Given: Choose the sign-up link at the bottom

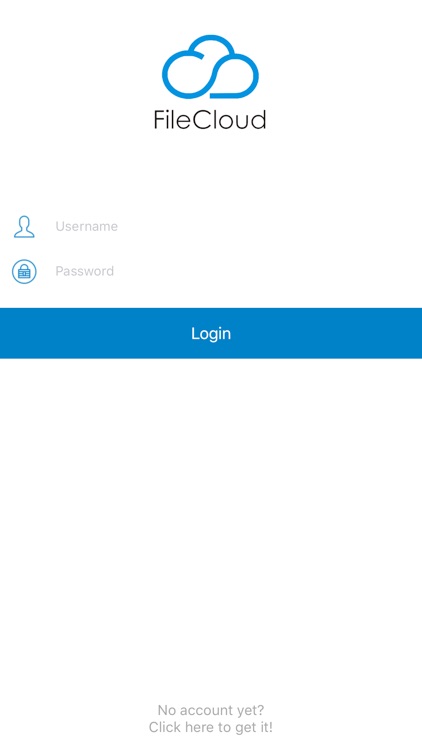Looking at the screenshot, I should [211, 728].
